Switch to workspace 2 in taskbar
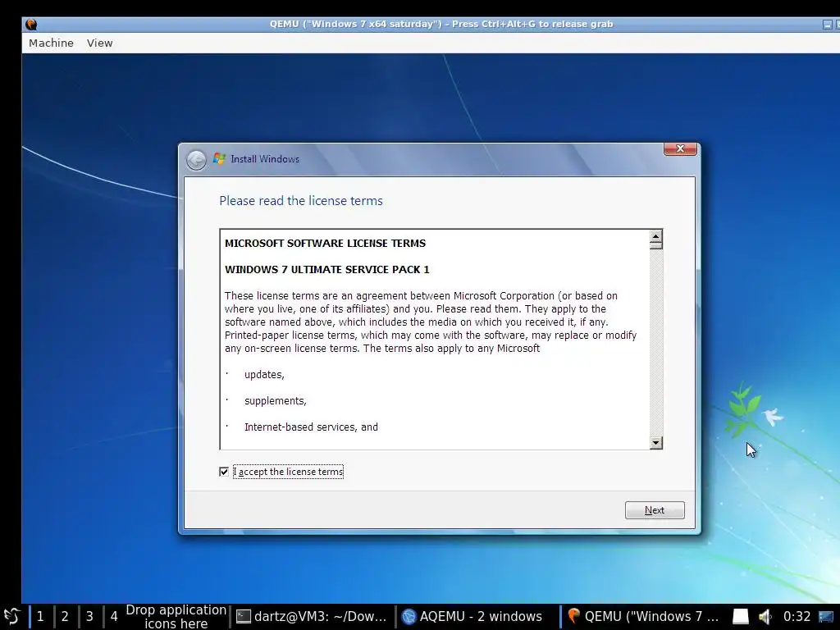Screen dimensions: 840x630 [65, 617]
